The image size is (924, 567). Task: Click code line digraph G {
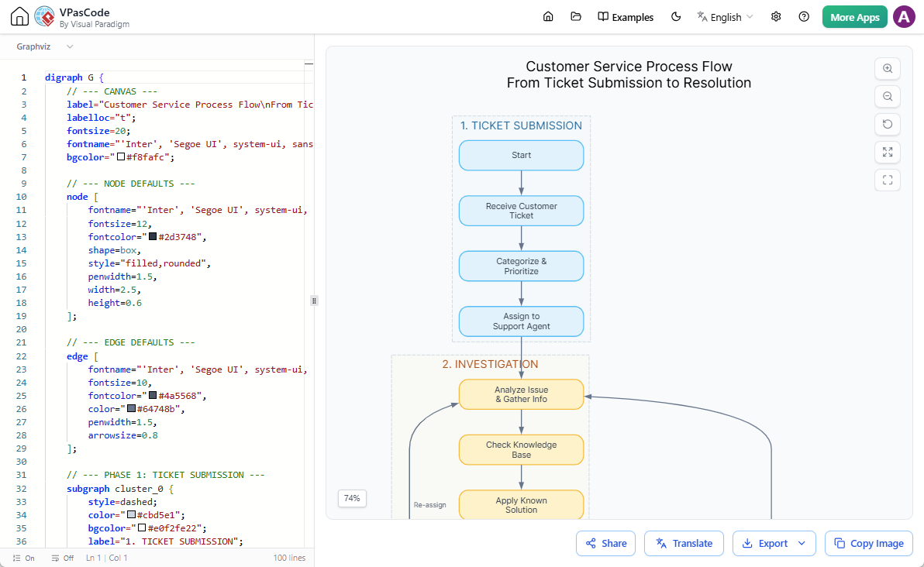(x=74, y=77)
